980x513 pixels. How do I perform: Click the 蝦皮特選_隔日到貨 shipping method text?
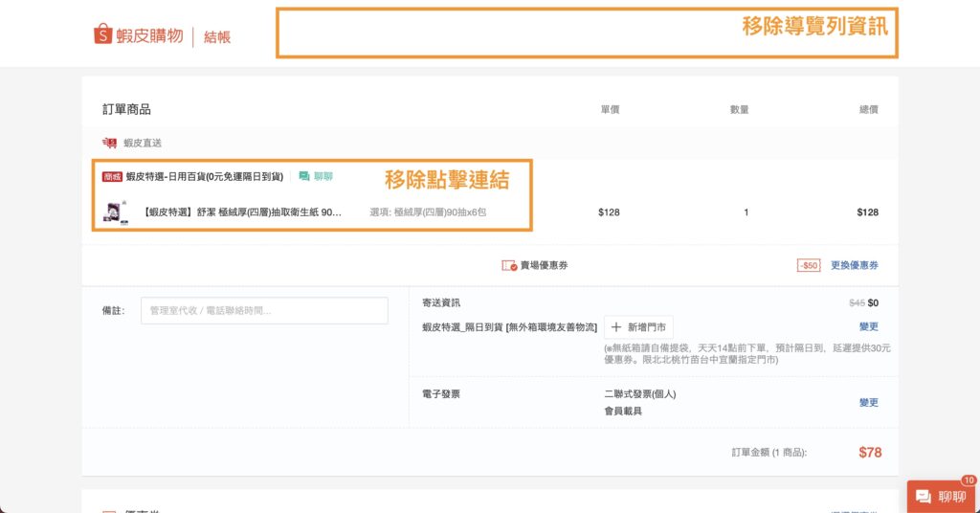coord(509,327)
